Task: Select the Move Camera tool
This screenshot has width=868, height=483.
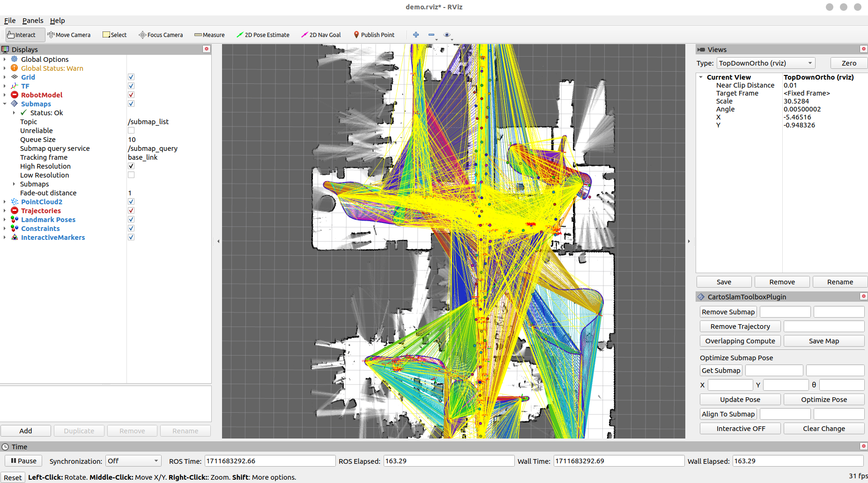Action: click(69, 35)
